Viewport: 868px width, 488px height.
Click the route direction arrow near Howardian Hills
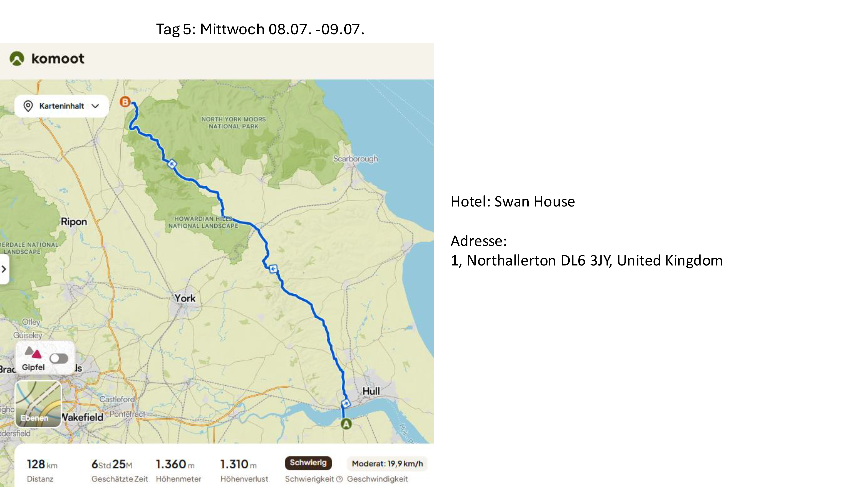[273, 269]
